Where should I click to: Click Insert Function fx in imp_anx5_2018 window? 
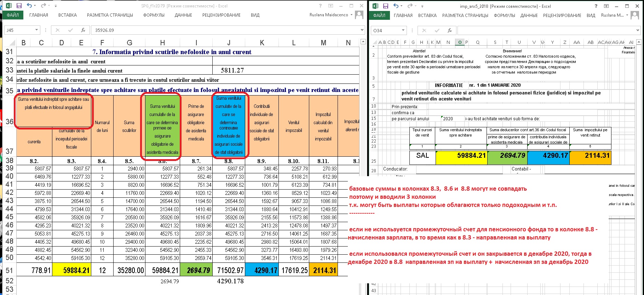(450, 30)
